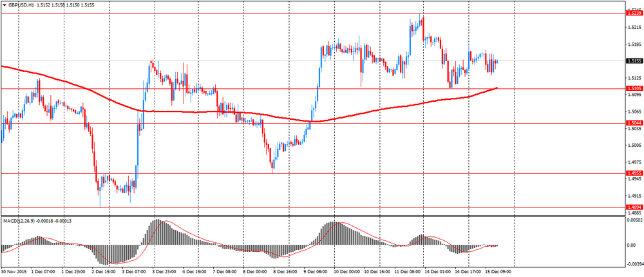The height and width of the screenshot is (277, 644).
Task: Click the 1.5125 price scale value
Action: click(x=634, y=78)
